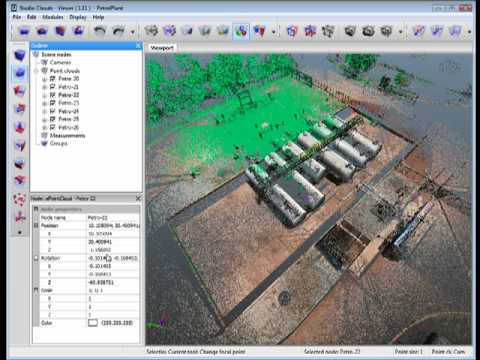Toggle visibility checkbox for Petro-25
Image resolution: width=480 pixels, height=360 pixels.
(x=52, y=119)
